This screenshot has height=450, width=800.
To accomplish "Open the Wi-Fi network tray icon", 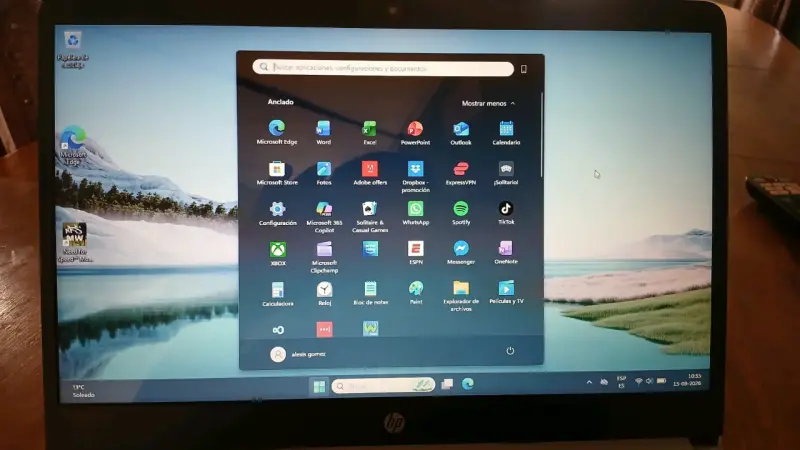I will [x=638, y=381].
